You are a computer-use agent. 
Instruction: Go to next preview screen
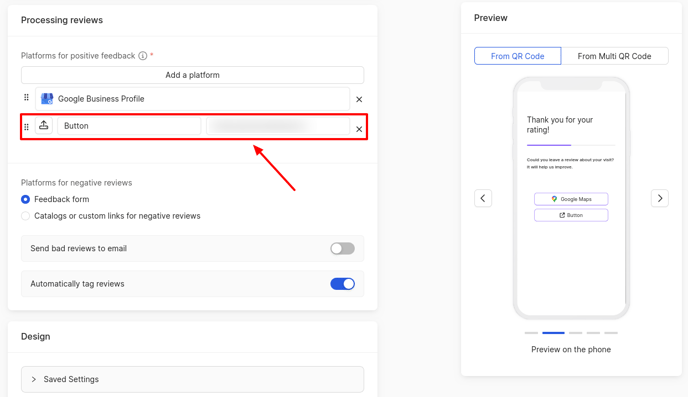pyautogui.click(x=659, y=198)
